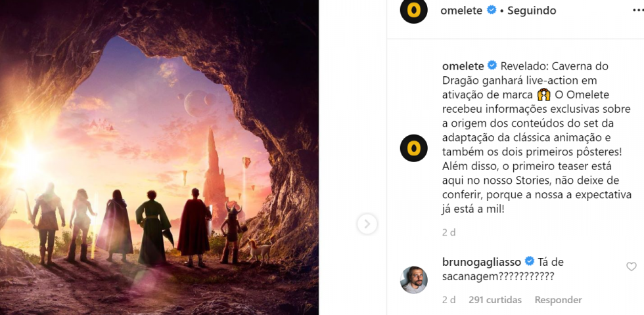Open the more options ellipsis menu
Viewport: 644px width, 315px height.
coord(638,10)
